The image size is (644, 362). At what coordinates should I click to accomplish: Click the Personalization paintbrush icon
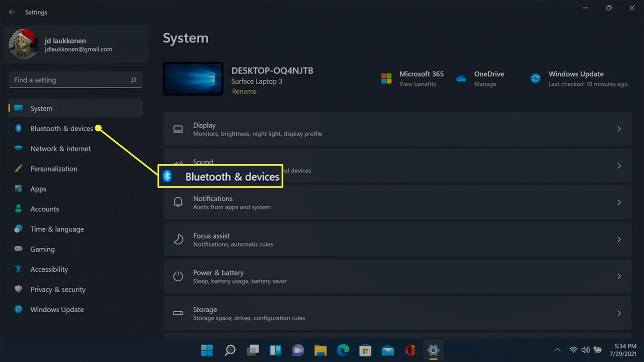(18, 169)
